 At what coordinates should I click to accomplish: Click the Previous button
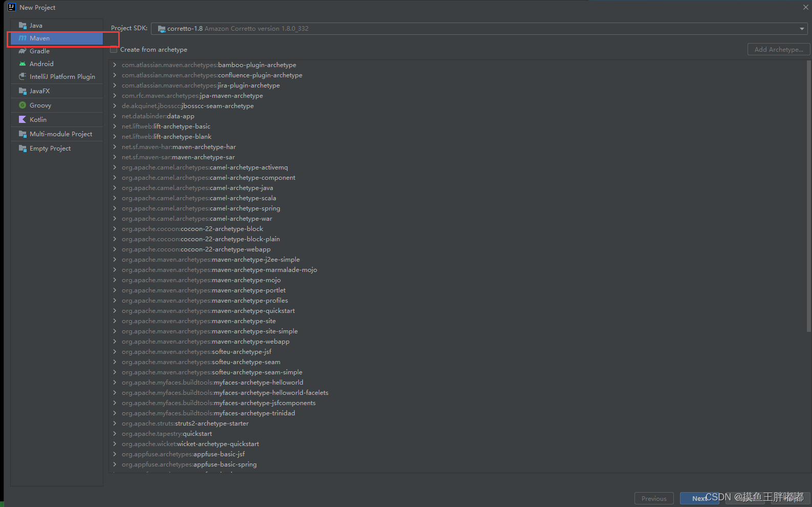click(654, 498)
